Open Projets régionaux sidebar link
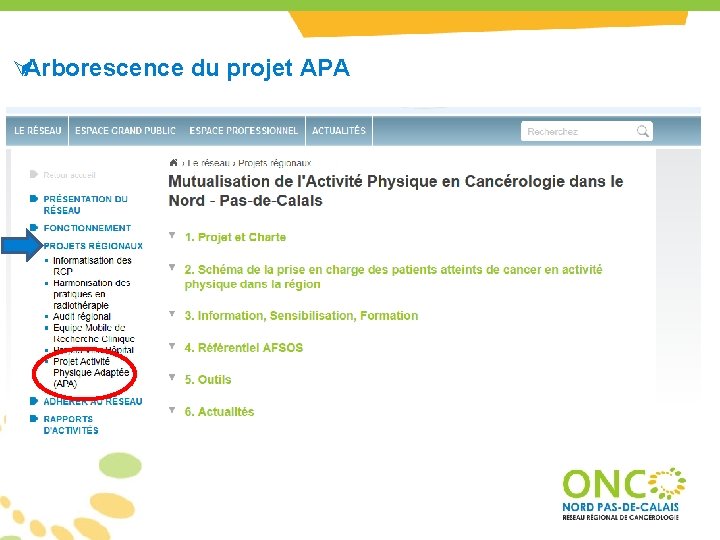 (93, 246)
